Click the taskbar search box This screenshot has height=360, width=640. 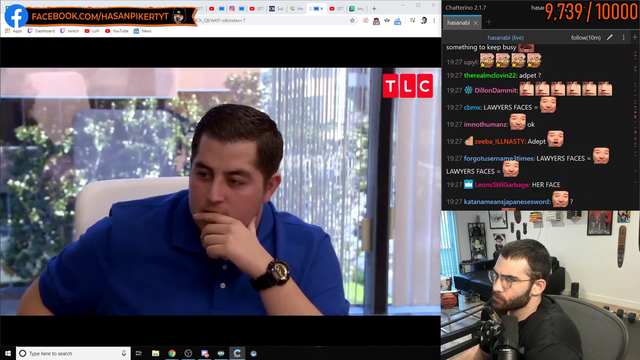pos(73,353)
